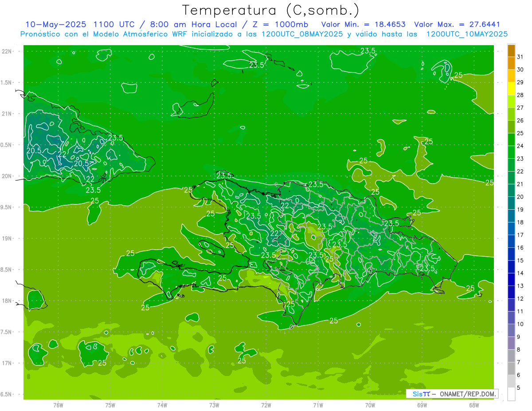
Task: Click colorbar label "5"
Action: click(519, 388)
